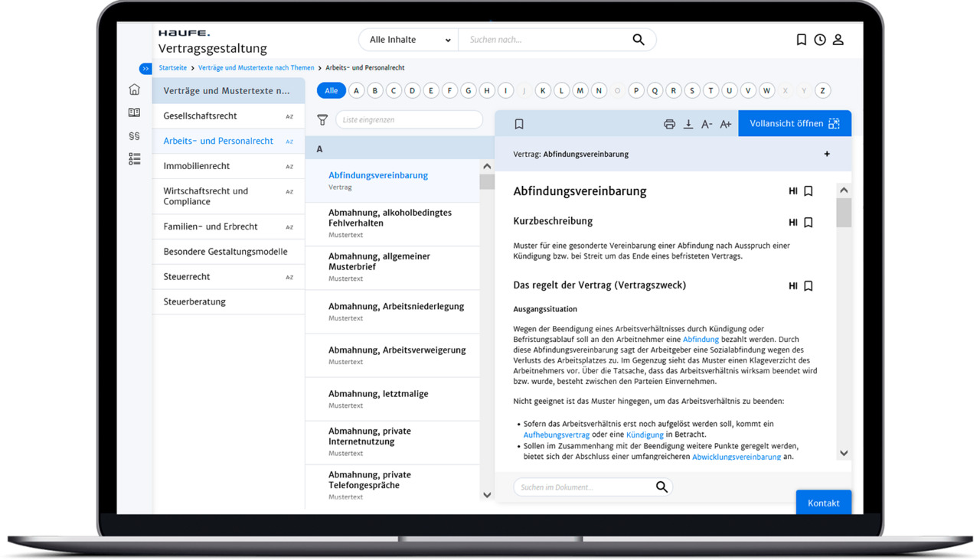Open the history clock icon in header
Image resolution: width=980 pixels, height=560 pixels.
(820, 40)
